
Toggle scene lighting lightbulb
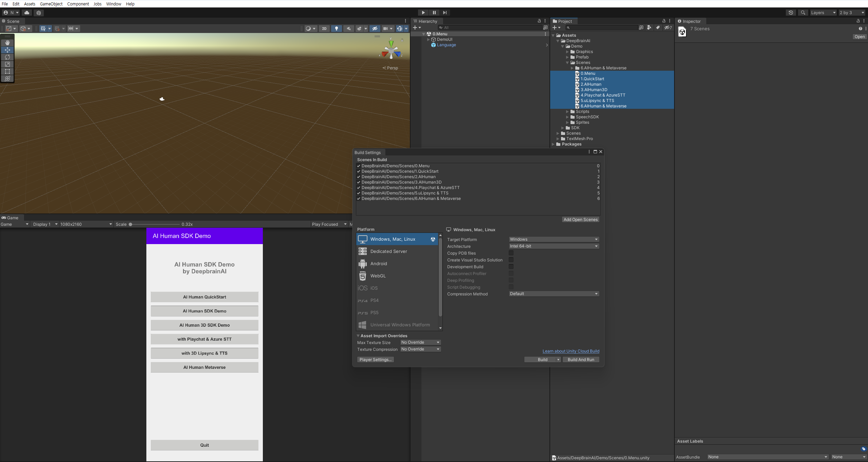coord(337,29)
